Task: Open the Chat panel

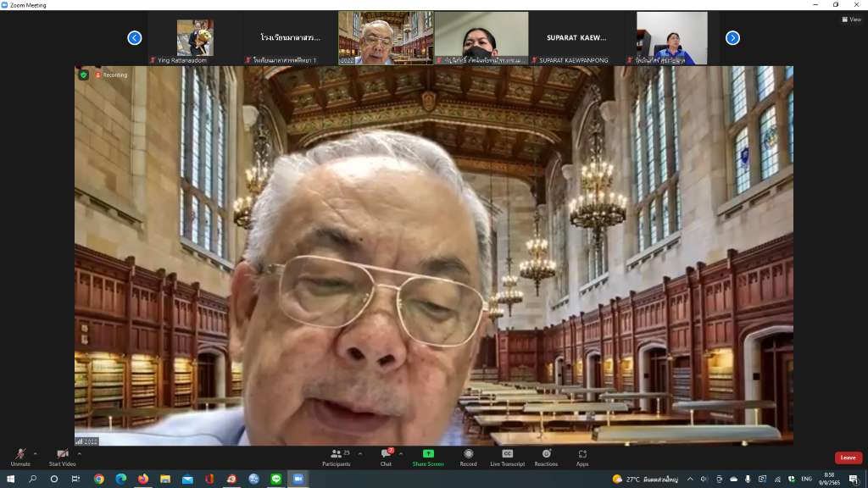Action: coord(386,457)
